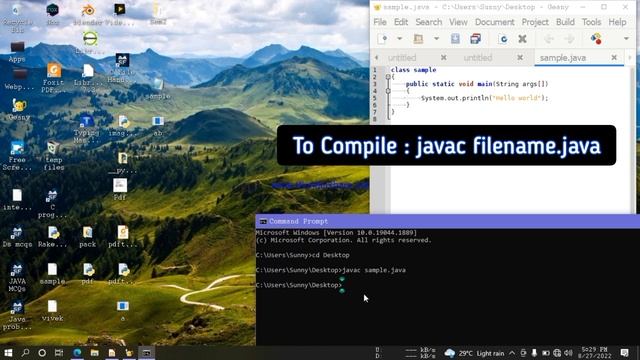Close the second untitled tab
640x360 pixels.
pyautogui.click(x=520, y=58)
